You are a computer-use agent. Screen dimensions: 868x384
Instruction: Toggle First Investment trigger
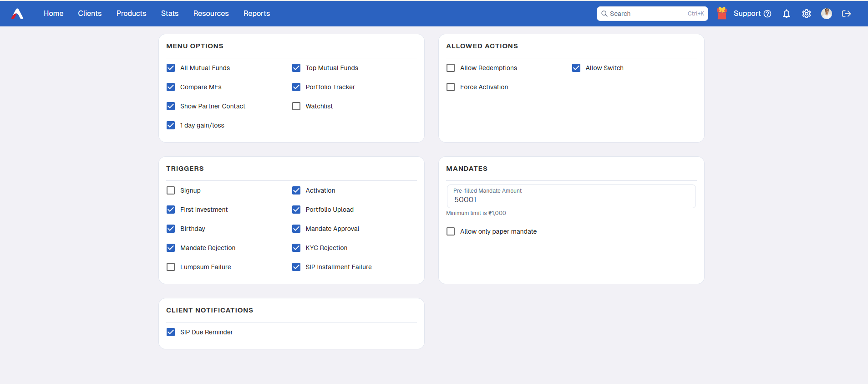pos(171,210)
